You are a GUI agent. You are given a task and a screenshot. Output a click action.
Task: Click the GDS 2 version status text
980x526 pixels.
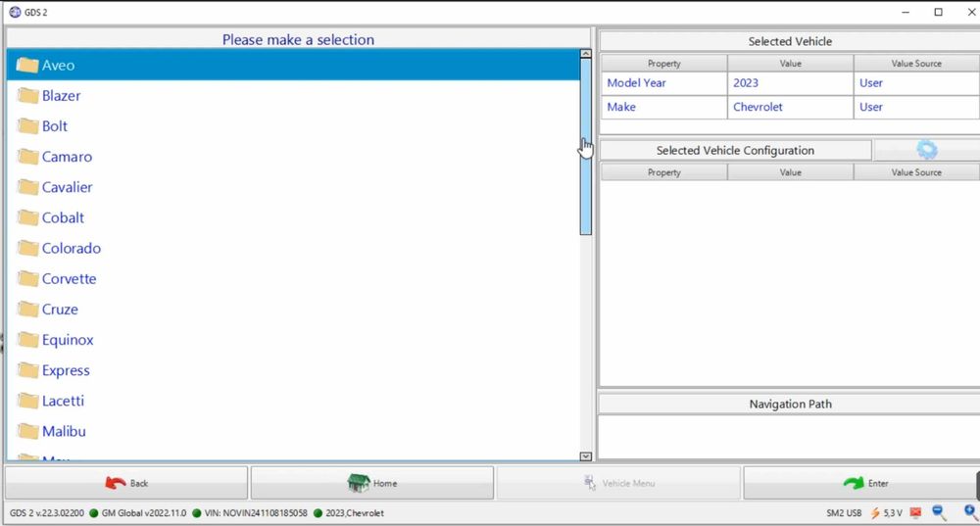coord(47,513)
